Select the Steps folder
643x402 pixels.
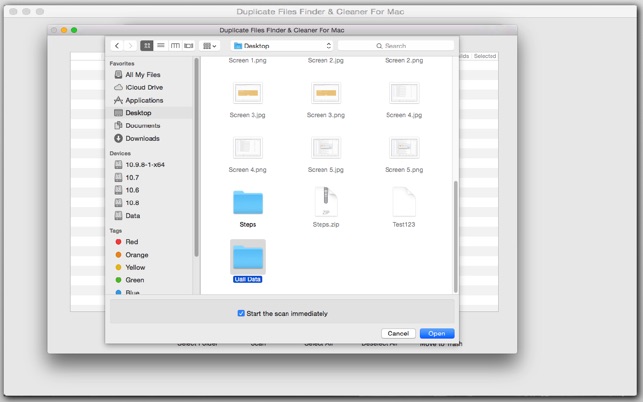[x=248, y=202]
